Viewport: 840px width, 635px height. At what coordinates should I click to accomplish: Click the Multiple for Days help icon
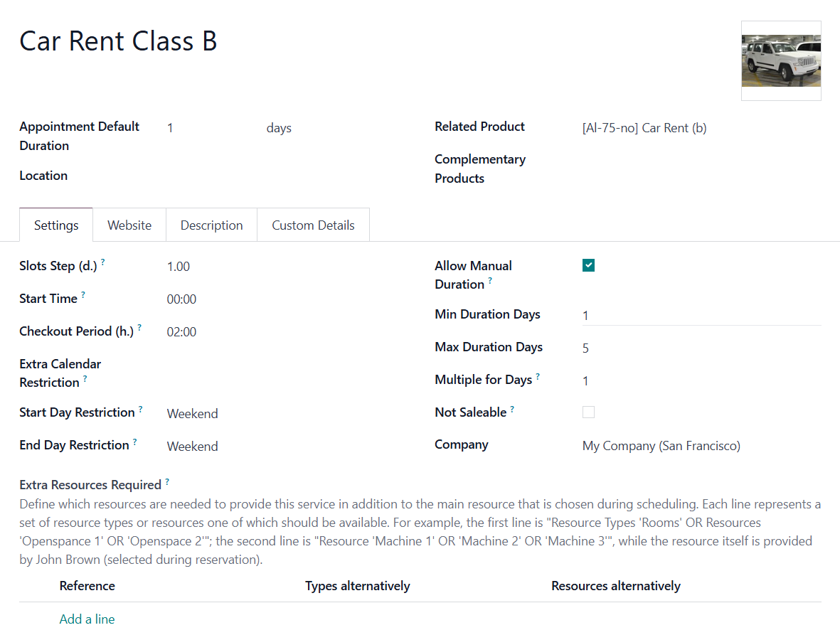click(x=537, y=376)
